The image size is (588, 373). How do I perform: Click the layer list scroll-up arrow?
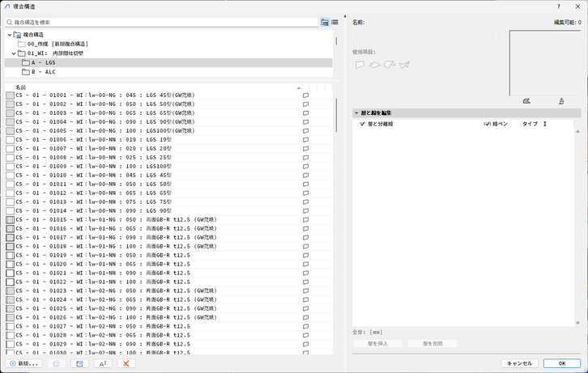pos(577,131)
